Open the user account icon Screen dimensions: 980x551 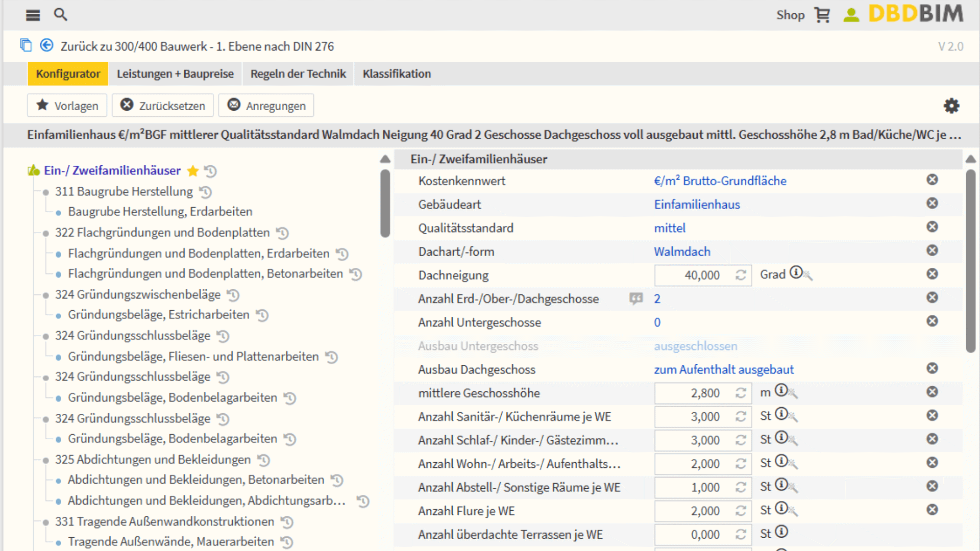click(851, 15)
